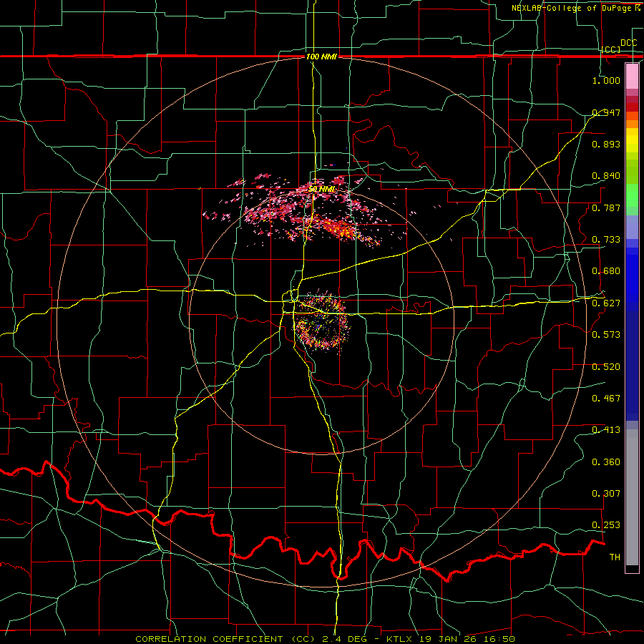Click the 16:50 timestamp

point(498,639)
